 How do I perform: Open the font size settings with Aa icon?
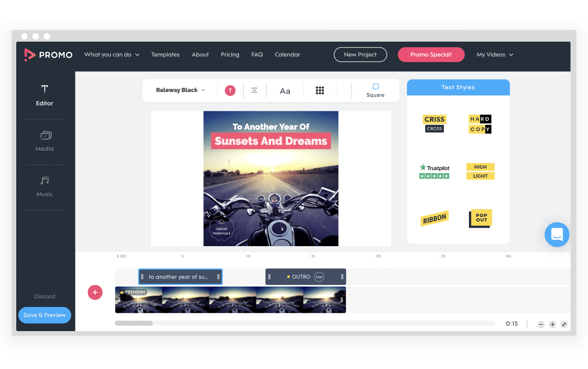click(x=285, y=90)
